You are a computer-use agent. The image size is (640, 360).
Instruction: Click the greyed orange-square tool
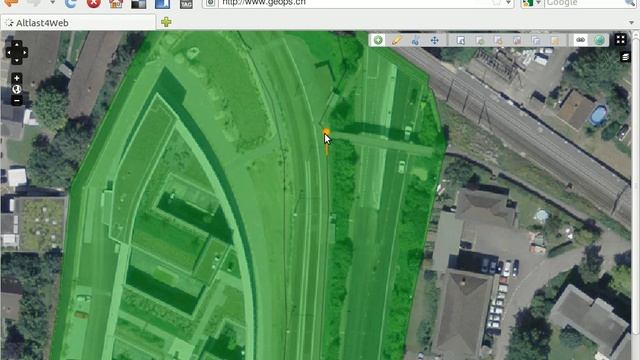tap(555, 40)
